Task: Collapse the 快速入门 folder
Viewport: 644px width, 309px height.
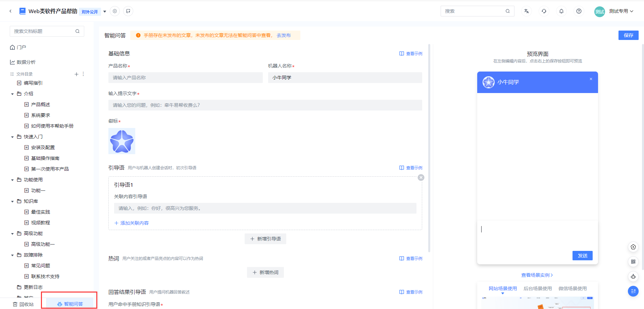Action: (x=12, y=137)
